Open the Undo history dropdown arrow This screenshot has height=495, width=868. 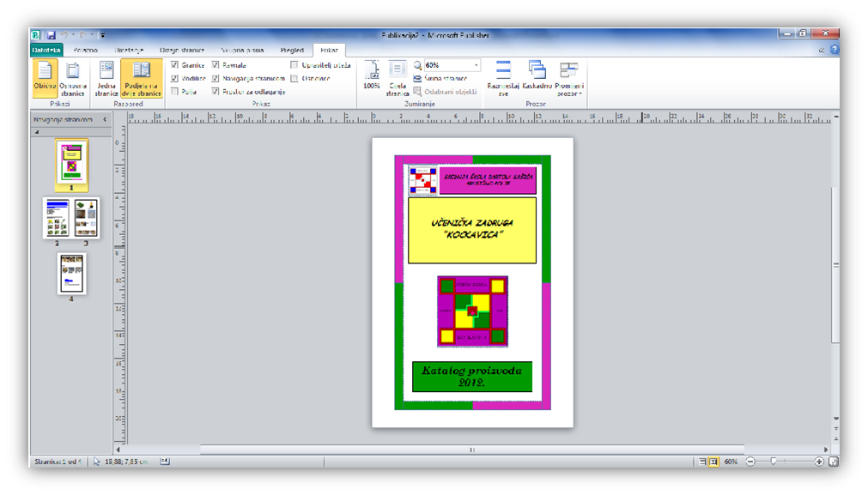[73, 35]
